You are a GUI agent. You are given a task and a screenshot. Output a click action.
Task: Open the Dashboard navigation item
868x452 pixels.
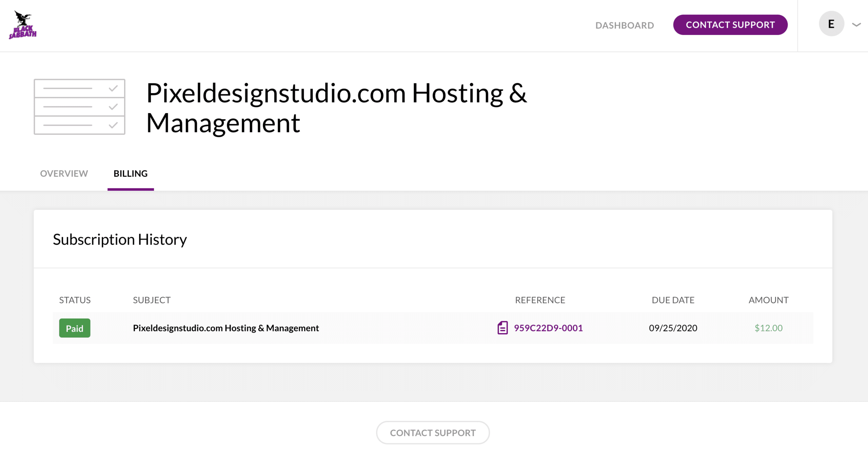(624, 25)
